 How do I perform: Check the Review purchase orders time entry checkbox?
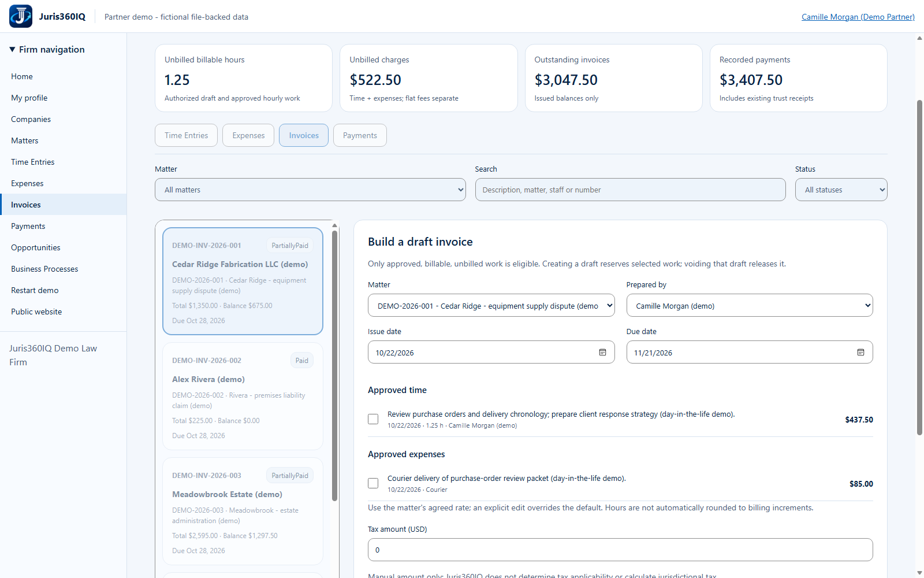[373, 419]
